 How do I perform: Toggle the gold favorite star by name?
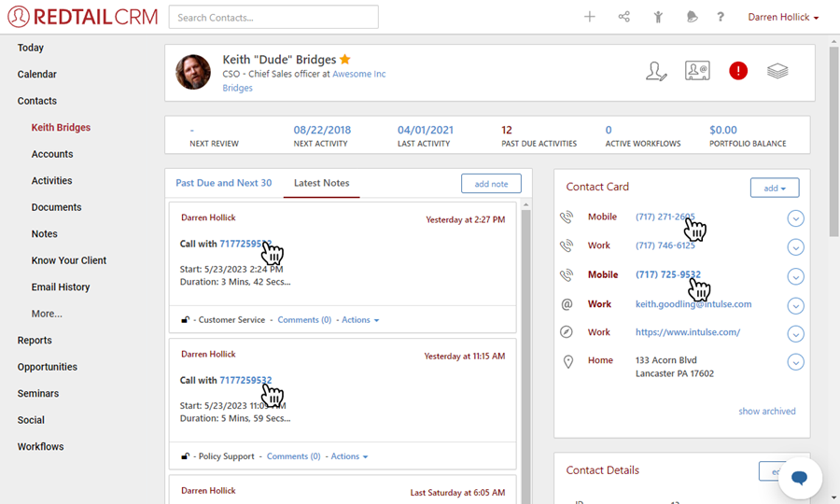click(x=345, y=59)
